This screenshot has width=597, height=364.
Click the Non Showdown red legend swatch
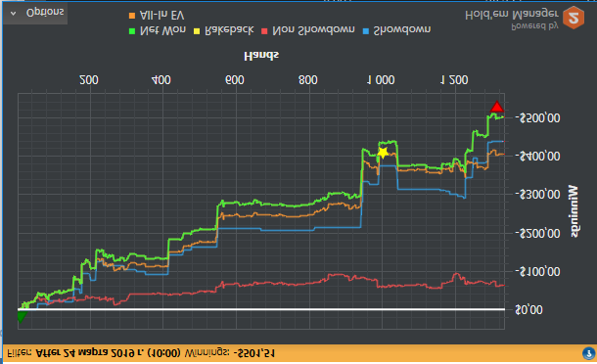[x=264, y=31]
